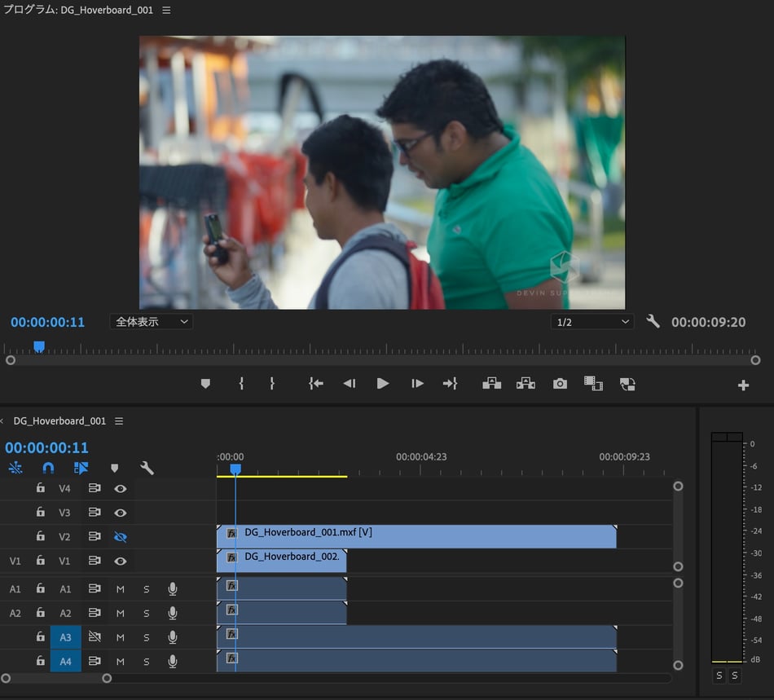Add a marker in Program monitor
Viewport: 774px width, 700px height.
[205, 384]
